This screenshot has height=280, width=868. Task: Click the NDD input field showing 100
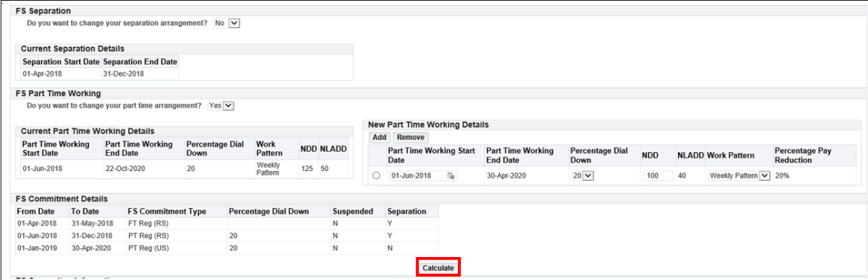click(x=658, y=176)
